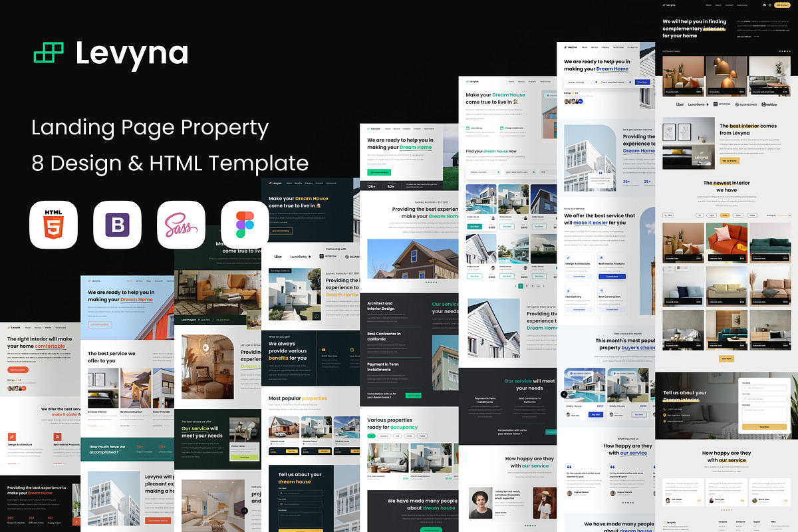The image size is (798, 532).
Task: Click the Bootstrap icon tile
Action: coord(117,225)
